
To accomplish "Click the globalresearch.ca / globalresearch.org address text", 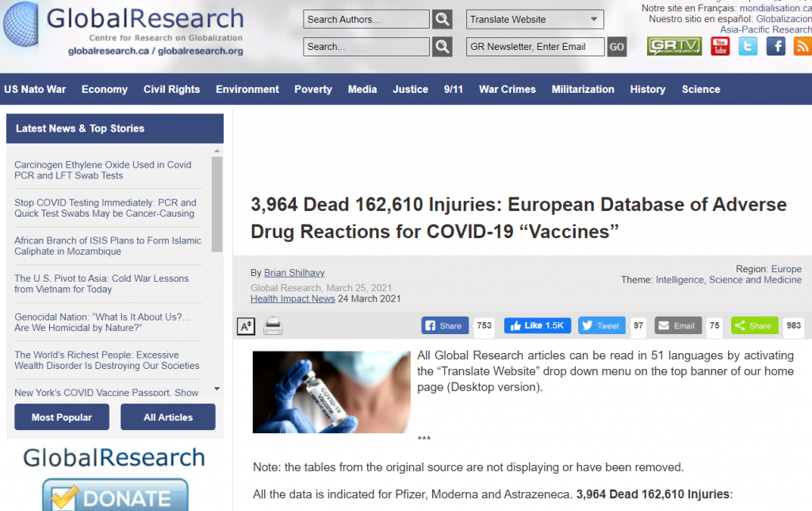I will (x=155, y=51).
